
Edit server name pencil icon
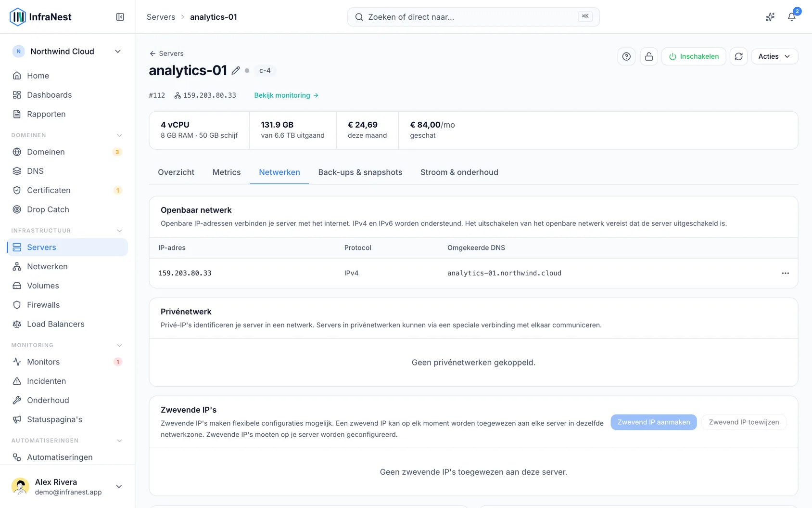pos(235,70)
